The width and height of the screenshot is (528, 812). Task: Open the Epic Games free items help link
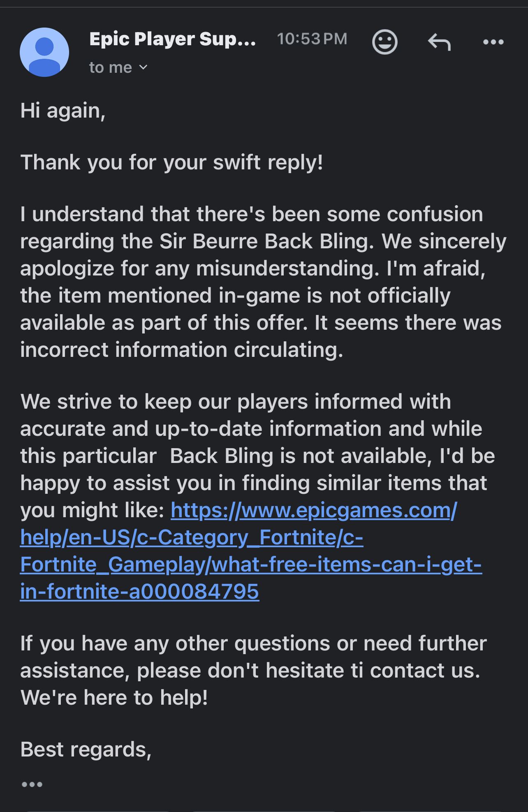[x=251, y=551]
